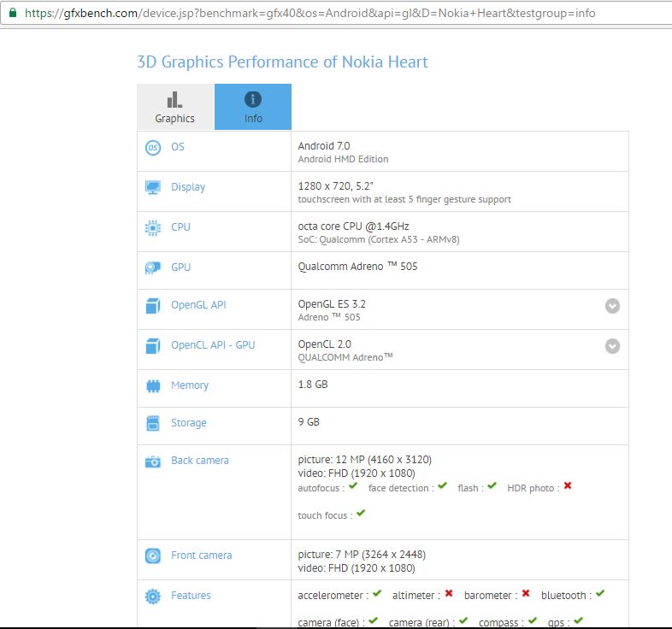The height and width of the screenshot is (629, 672).
Task: Open the GPU label link
Action: pyautogui.click(x=180, y=267)
